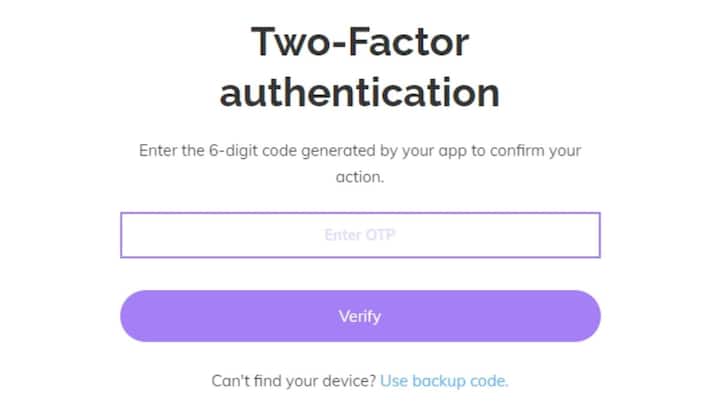
Task: Click the word "authentication" in the heading
Action: (360, 93)
